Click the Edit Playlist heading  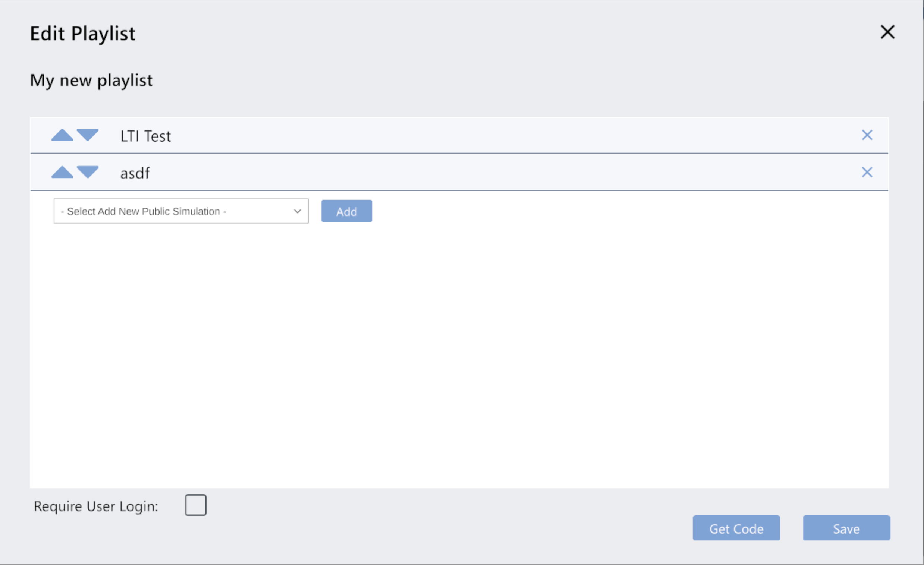(x=82, y=34)
